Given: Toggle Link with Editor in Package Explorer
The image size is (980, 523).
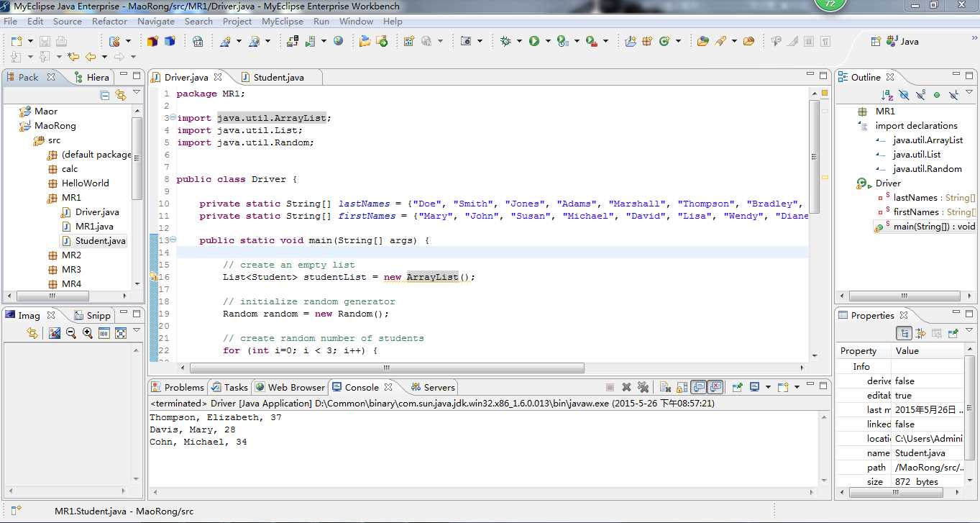Looking at the screenshot, I should coord(120,94).
